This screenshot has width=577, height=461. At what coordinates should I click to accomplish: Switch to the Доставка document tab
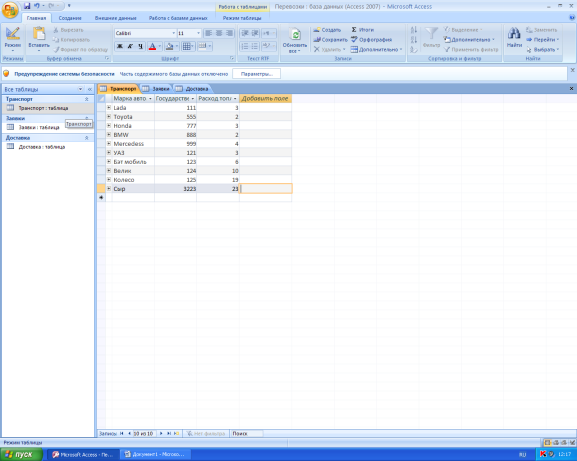[192, 89]
